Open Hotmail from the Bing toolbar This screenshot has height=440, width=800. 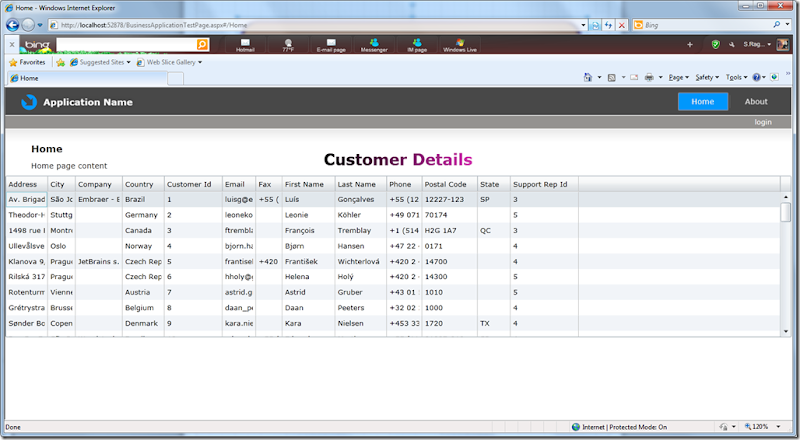click(x=245, y=45)
